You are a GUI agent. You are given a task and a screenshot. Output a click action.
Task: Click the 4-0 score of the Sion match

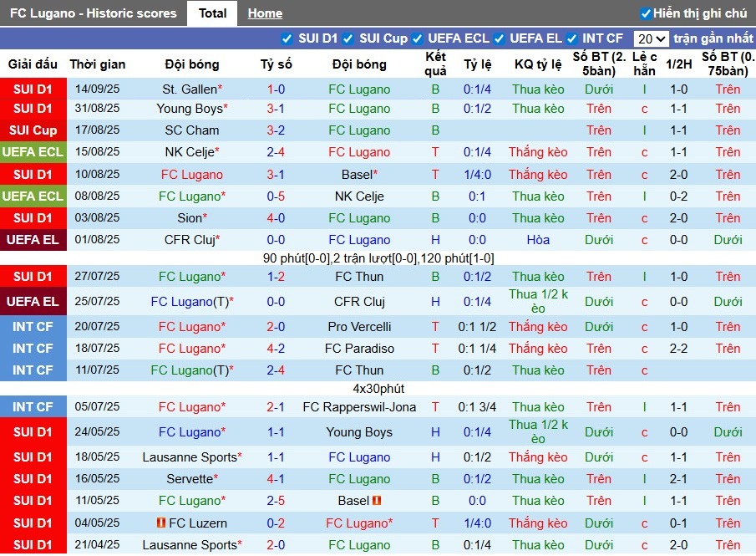276,218
